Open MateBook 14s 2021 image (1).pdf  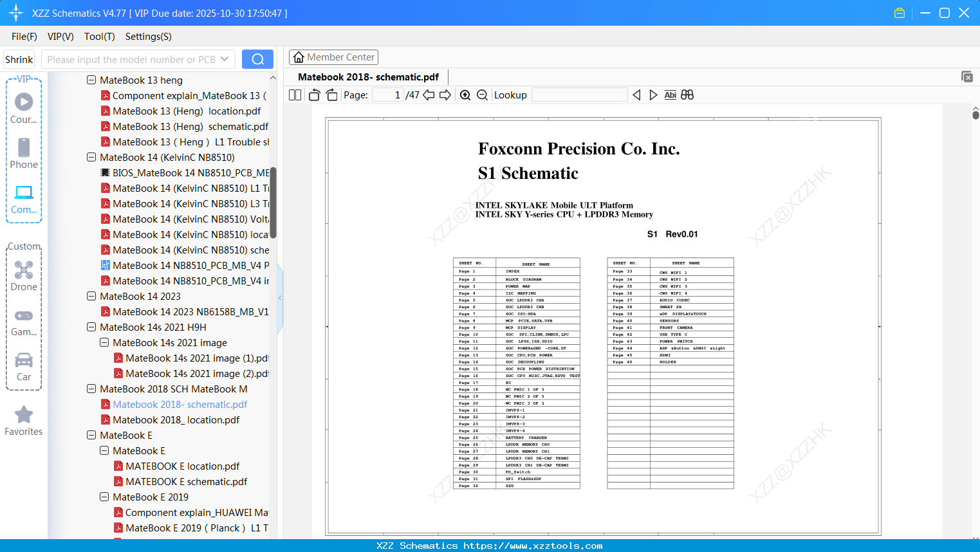point(197,358)
